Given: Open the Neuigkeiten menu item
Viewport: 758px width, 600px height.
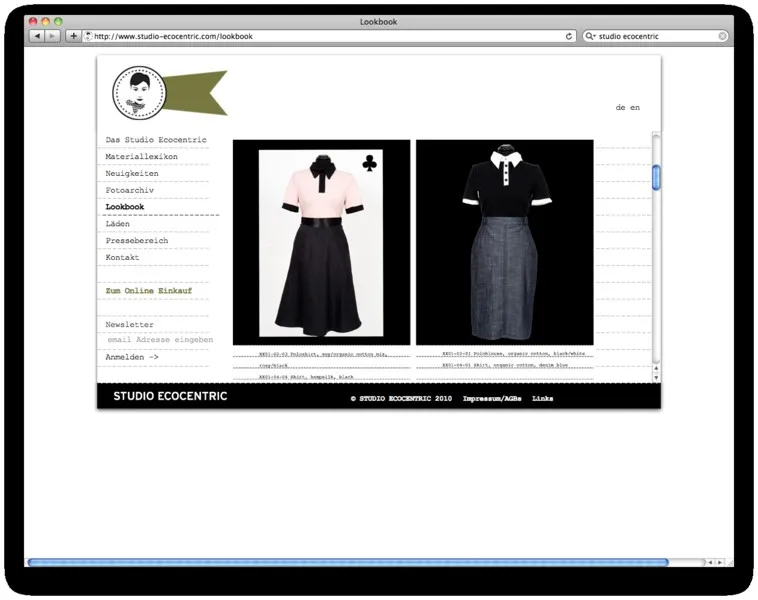Looking at the screenshot, I should [x=131, y=173].
